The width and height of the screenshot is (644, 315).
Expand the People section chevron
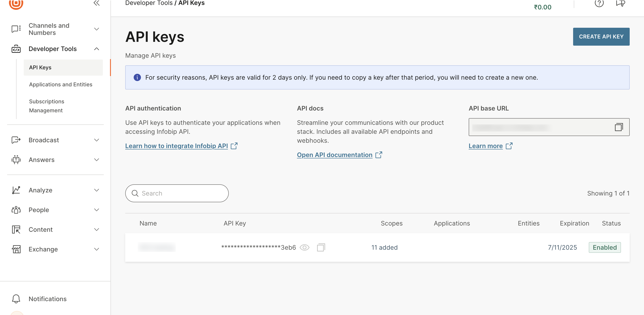[97, 210]
